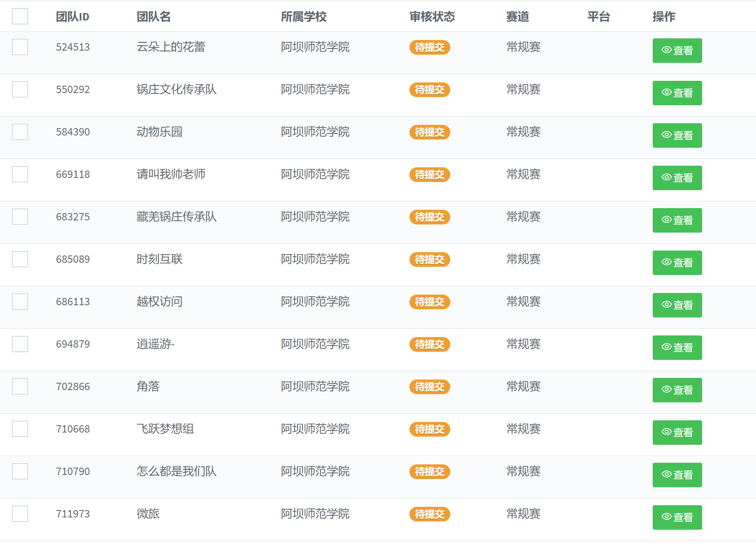Click 常规赛 in the 711973 row
This screenshot has height=557, width=756.
[523, 514]
